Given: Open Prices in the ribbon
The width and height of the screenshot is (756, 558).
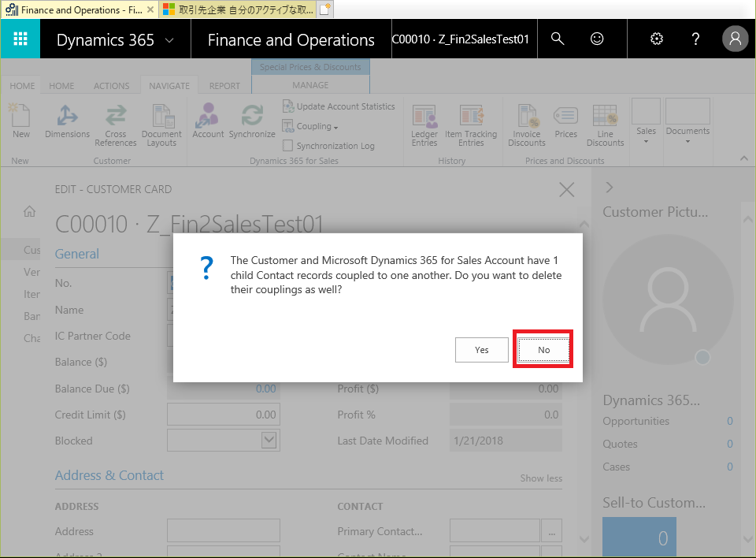Looking at the screenshot, I should (x=565, y=121).
